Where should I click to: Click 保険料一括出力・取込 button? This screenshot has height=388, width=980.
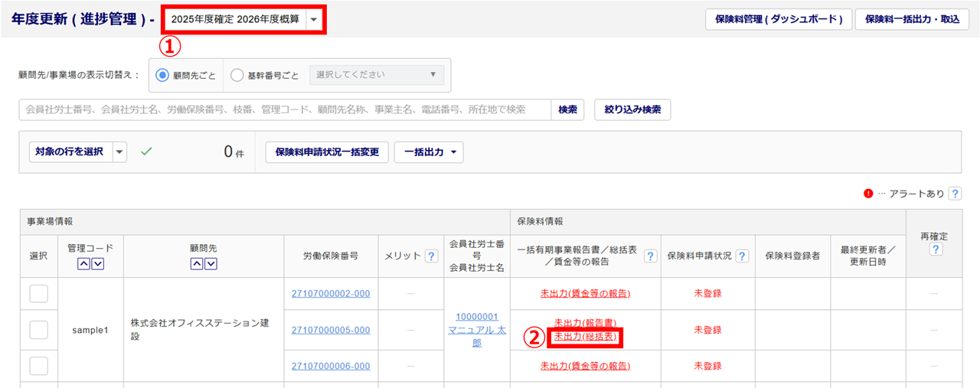911,19
